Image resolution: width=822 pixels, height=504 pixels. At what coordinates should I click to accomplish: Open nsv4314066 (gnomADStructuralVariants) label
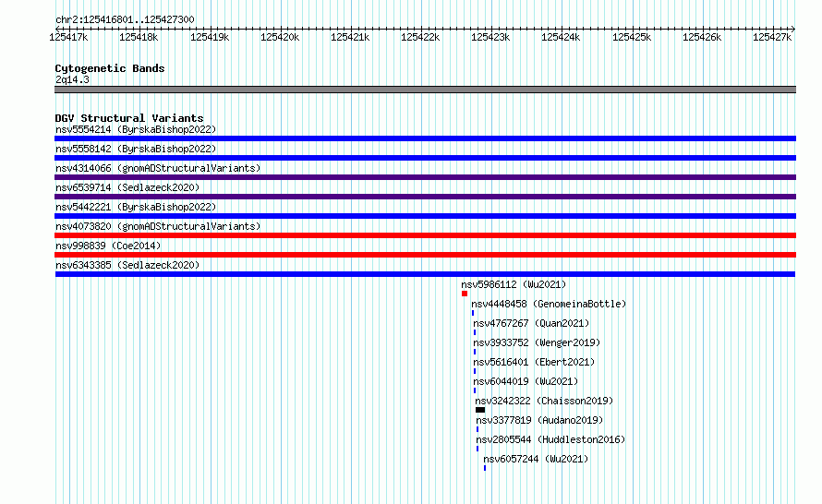point(158,168)
